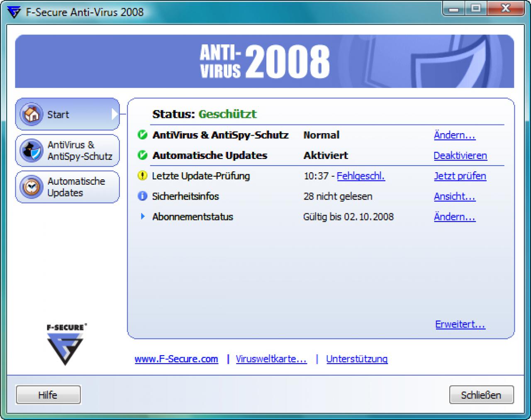Close the window with the X button
The height and width of the screenshot is (420, 531).
[x=505, y=8]
